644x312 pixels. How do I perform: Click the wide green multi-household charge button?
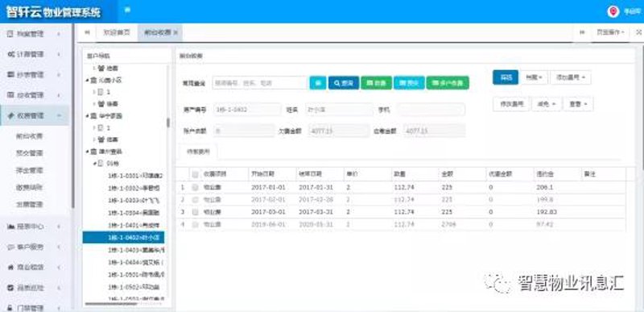(x=448, y=83)
